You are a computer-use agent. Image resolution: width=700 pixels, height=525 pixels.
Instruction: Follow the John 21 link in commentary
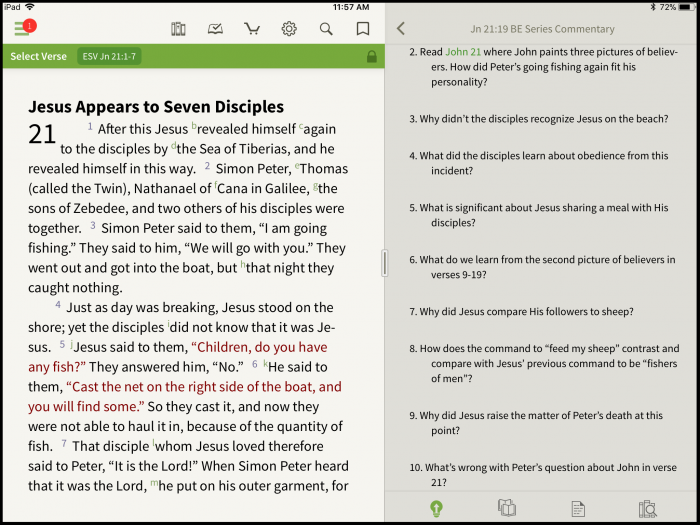(x=463, y=52)
